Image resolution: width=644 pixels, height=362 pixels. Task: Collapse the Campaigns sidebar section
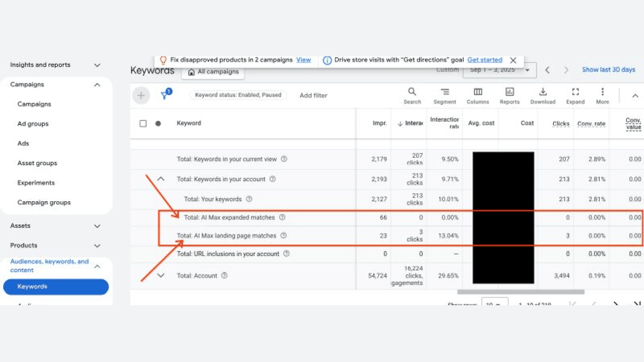point(97,85)
